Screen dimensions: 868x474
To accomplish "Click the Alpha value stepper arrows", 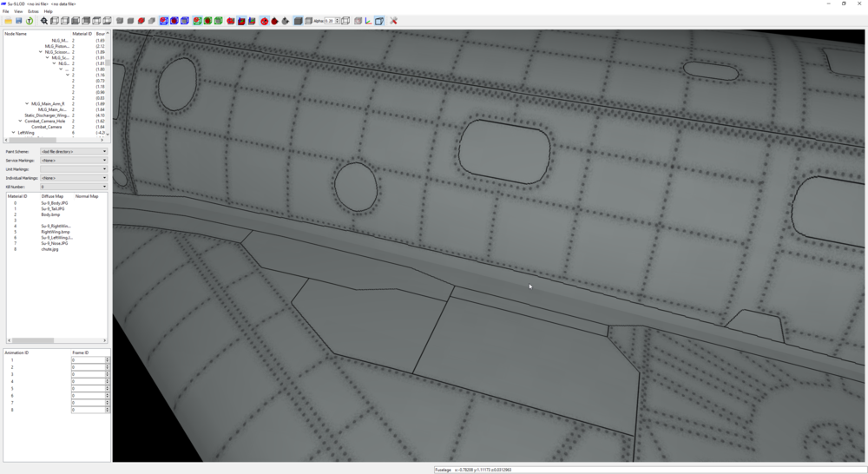I will [x=337, y=21].
